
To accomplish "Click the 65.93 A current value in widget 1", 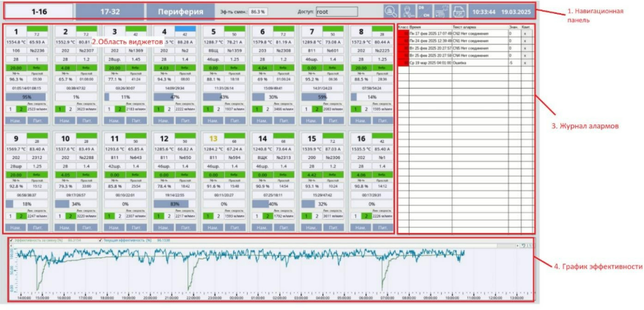I will point(38,42).
